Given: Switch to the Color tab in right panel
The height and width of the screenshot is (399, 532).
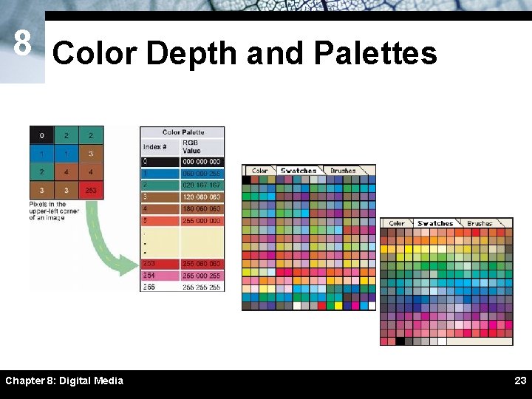Looking at the screenshot, I should (396, 223).
